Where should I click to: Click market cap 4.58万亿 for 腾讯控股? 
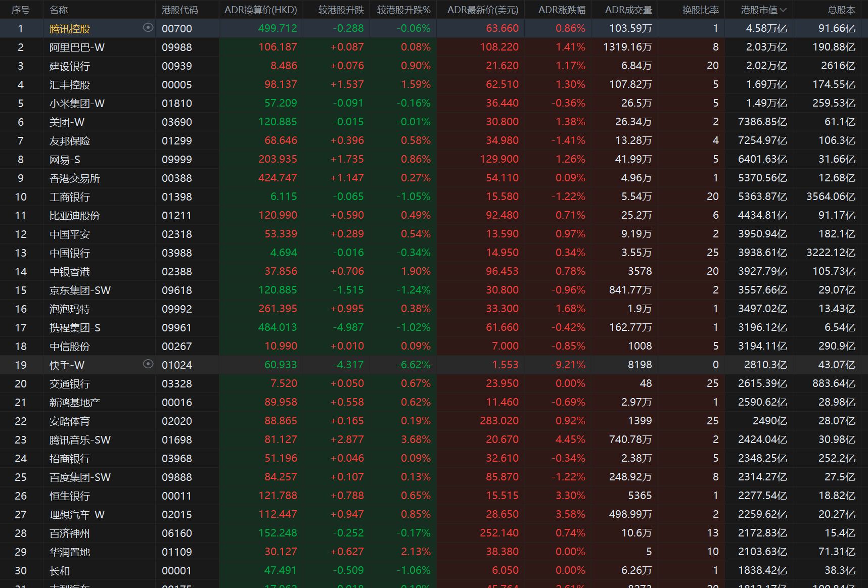(x=766, y=28)
